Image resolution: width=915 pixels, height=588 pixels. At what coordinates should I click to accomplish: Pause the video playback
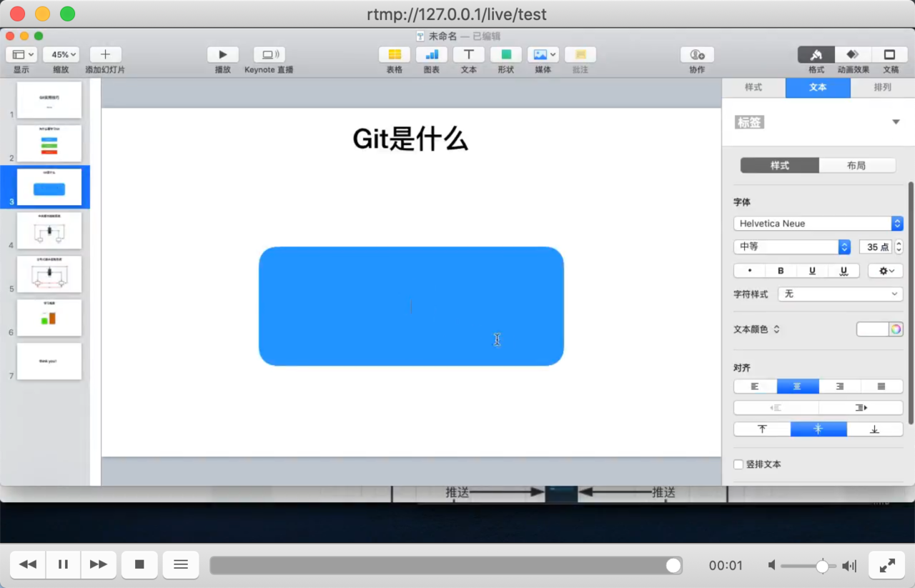pyautogui.click(x=63, y=565)
